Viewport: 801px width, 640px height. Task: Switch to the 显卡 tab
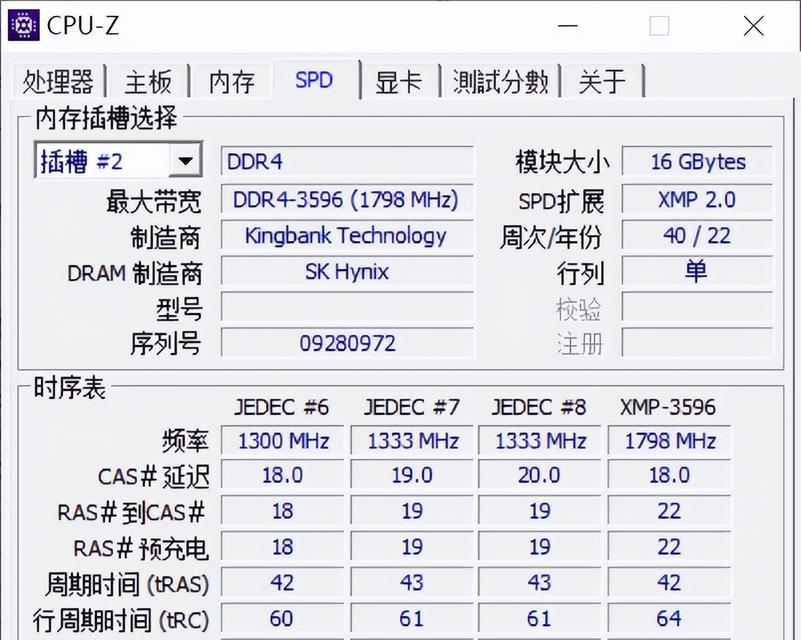coord(398,81)
